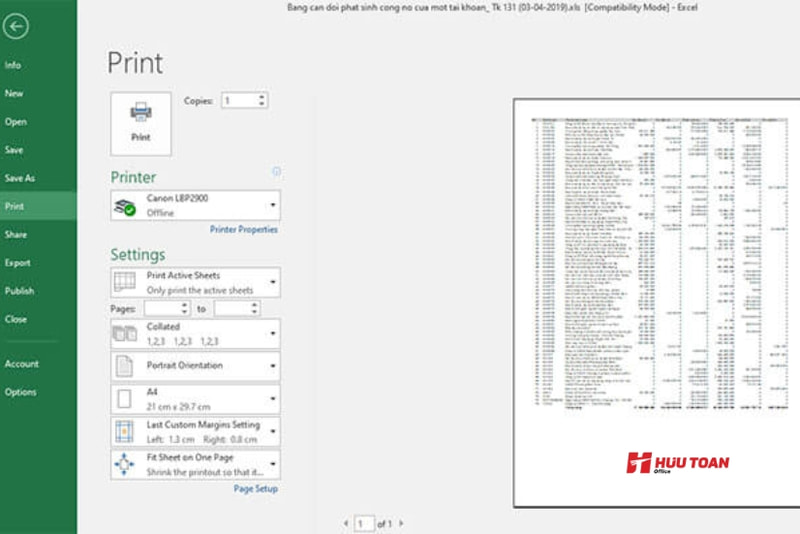Click the back arrow icon
800x534 pixels.
pyautogui.click(x=17, y=27)
